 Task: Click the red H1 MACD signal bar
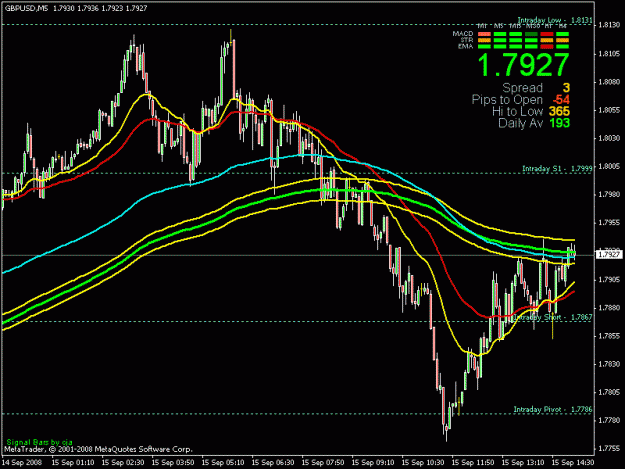[547, 34]
